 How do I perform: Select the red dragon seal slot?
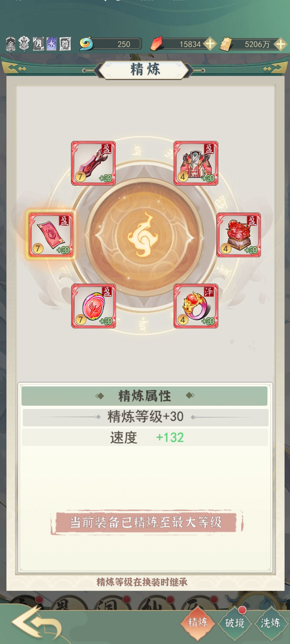tap(239, 235)
